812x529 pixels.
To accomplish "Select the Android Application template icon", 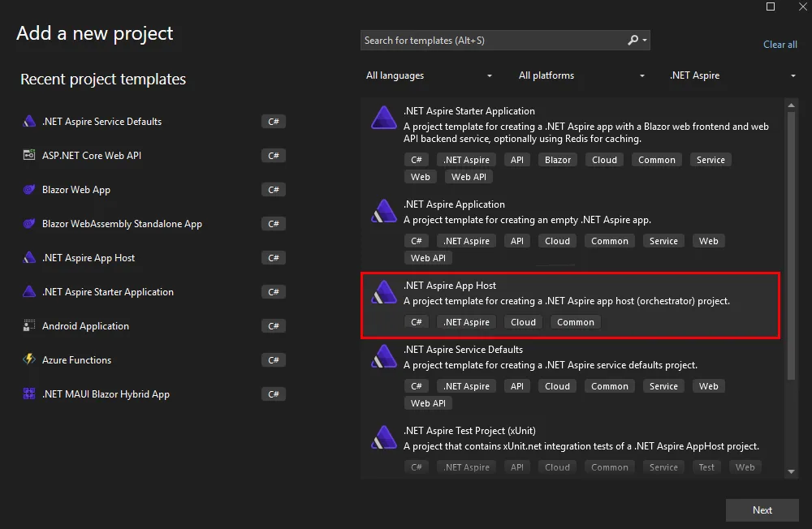I will (29, 326).
